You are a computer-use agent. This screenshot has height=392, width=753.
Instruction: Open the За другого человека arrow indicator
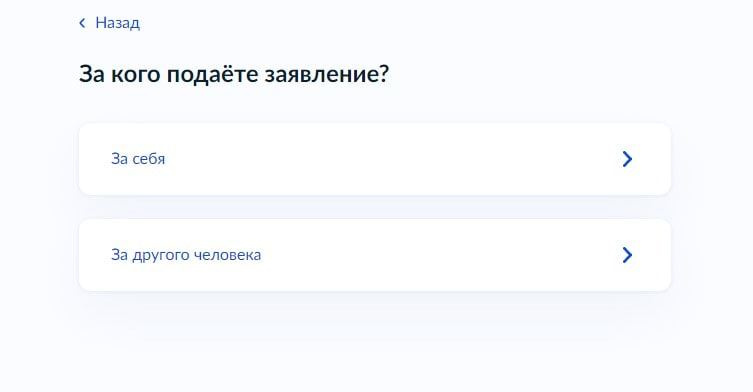pos(627,255)
